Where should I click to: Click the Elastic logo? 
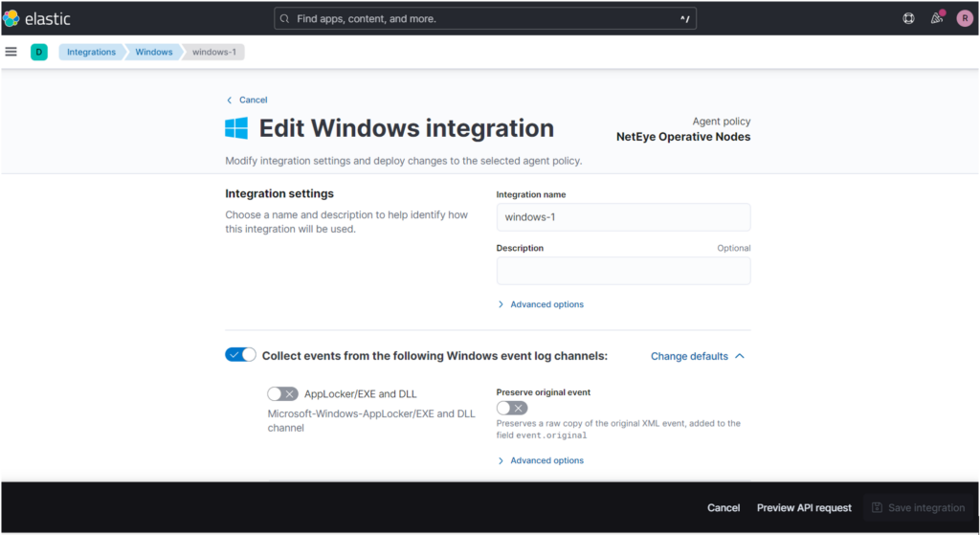pyautogui.click(x=37, y=19)
